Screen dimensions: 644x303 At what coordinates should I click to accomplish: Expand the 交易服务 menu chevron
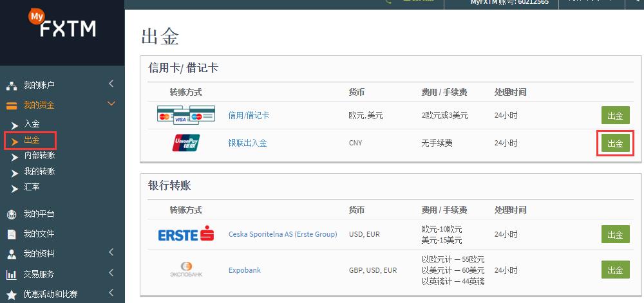pyautogui.click(x=111, y=273)
